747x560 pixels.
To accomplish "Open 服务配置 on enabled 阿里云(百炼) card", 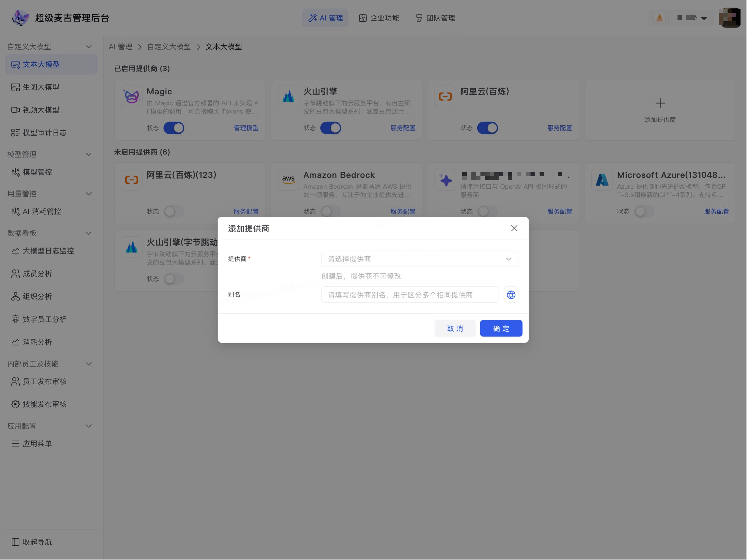I will [x=560, y=128].
